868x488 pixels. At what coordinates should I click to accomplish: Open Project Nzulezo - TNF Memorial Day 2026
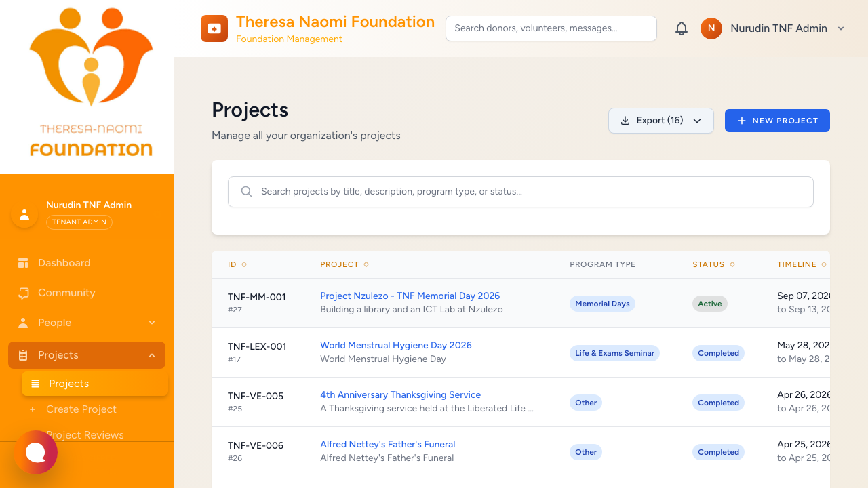(x=410, y=296)
